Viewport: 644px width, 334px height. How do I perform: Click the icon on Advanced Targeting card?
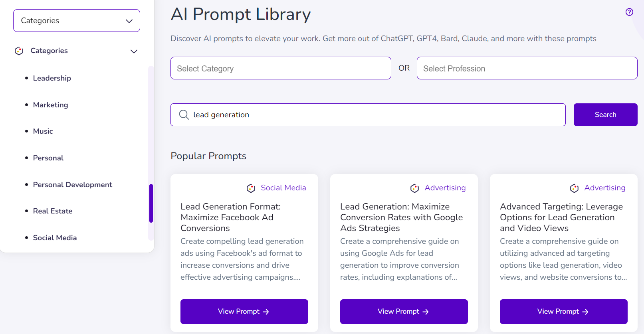pos(574,188)
